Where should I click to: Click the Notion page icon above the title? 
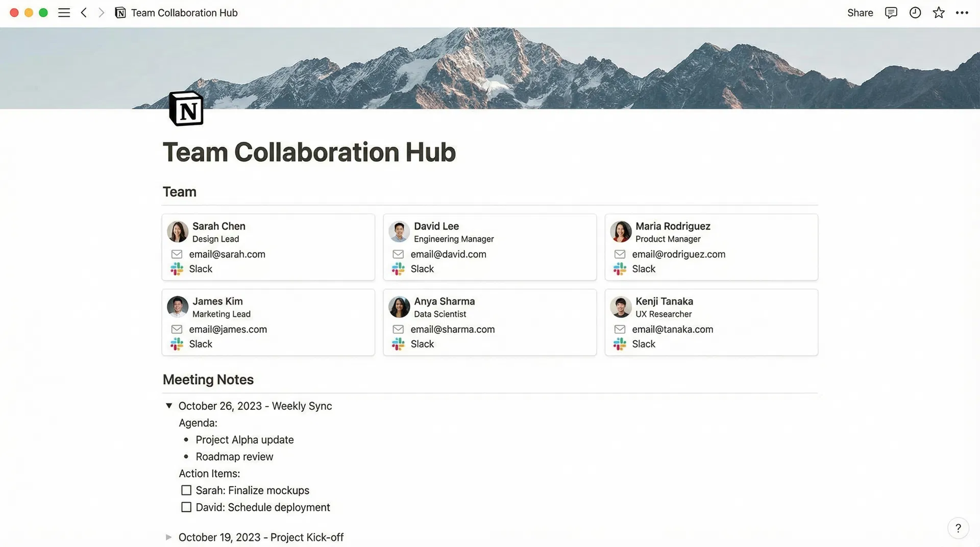(187, 108)
